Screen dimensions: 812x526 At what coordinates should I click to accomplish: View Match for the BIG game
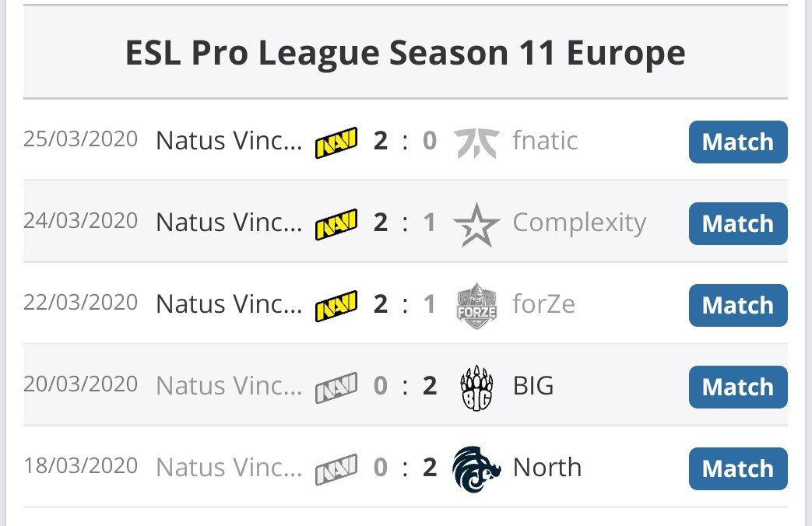coord(738,387)
